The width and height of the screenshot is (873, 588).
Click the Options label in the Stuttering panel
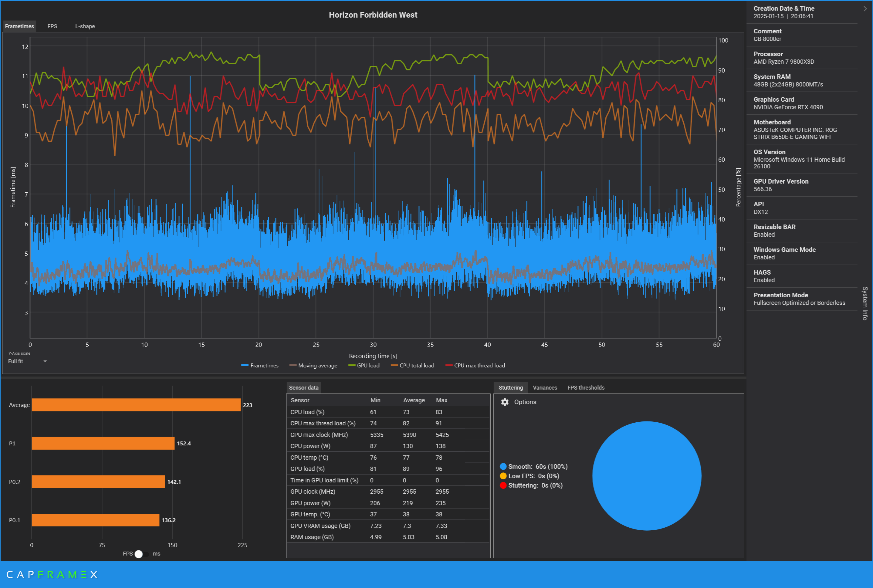pos(525,402)
